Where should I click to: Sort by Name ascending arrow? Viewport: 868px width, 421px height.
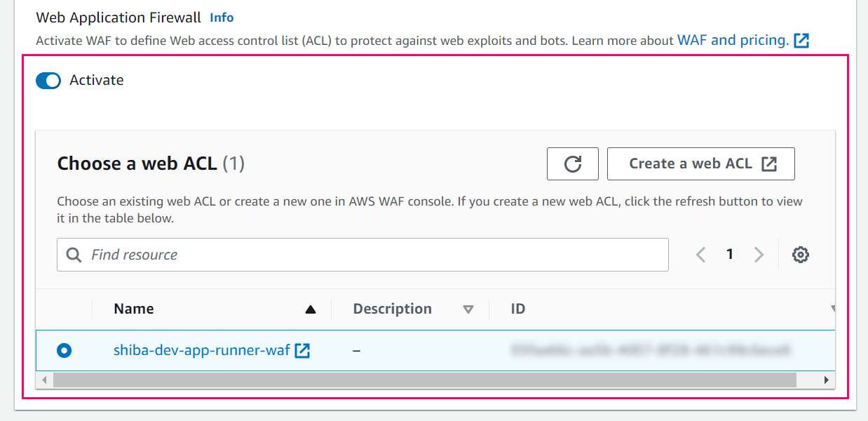(311, 309)
